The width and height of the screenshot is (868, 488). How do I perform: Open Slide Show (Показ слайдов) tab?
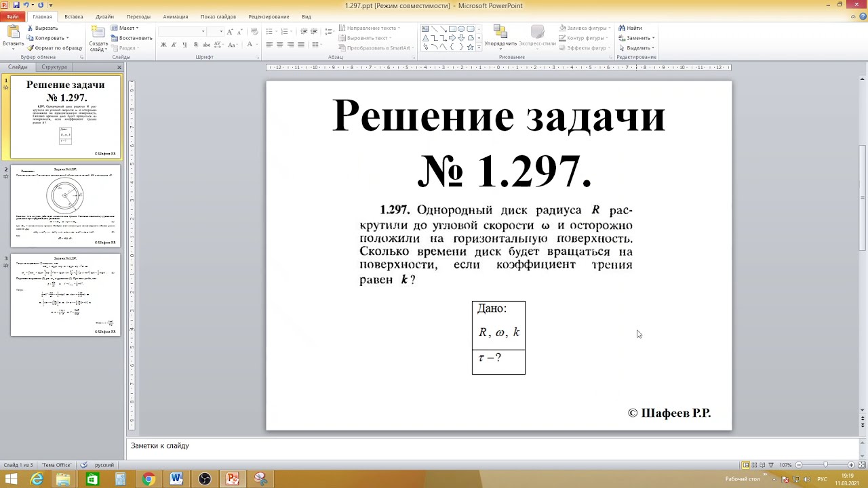(218, 16)
